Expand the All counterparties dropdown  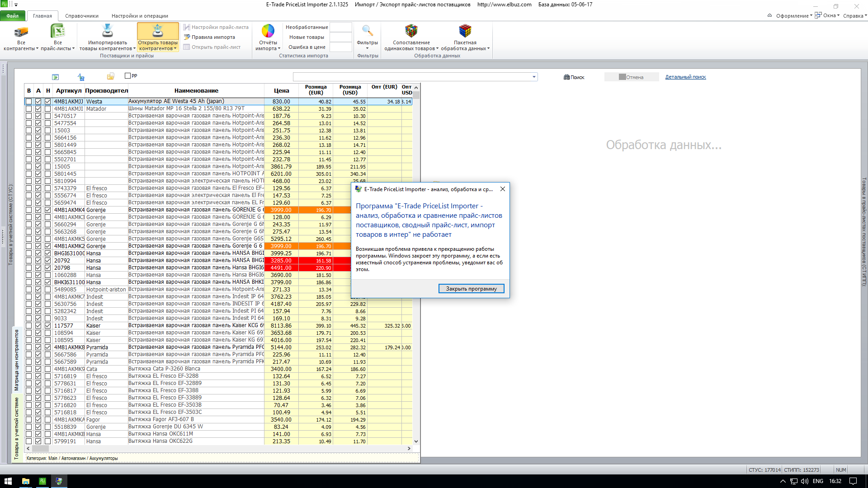pyautogui.click(x=37, y=48)
